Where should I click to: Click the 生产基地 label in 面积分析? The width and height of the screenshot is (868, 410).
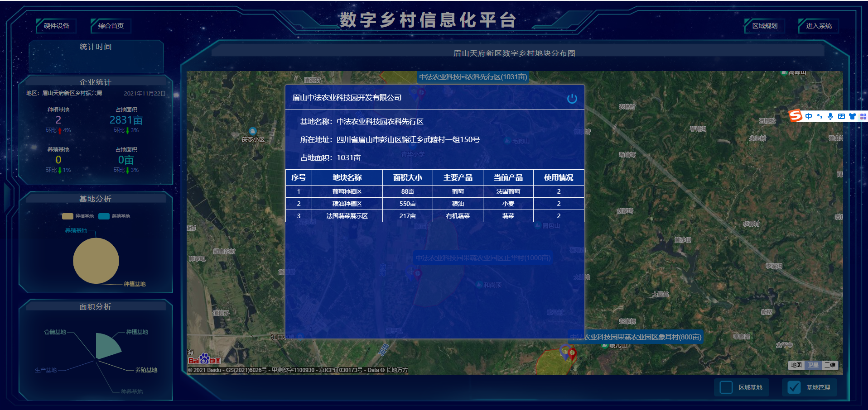click(x=46, y=370)
